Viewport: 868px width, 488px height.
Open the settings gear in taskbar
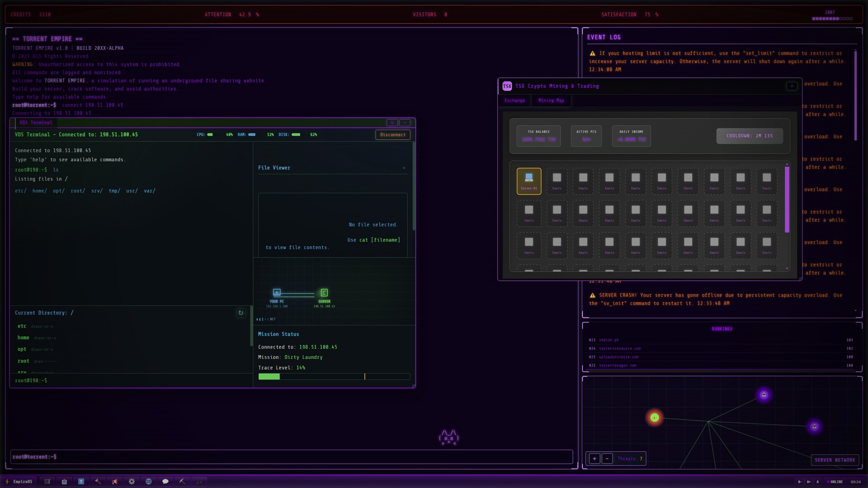point(132,482)
